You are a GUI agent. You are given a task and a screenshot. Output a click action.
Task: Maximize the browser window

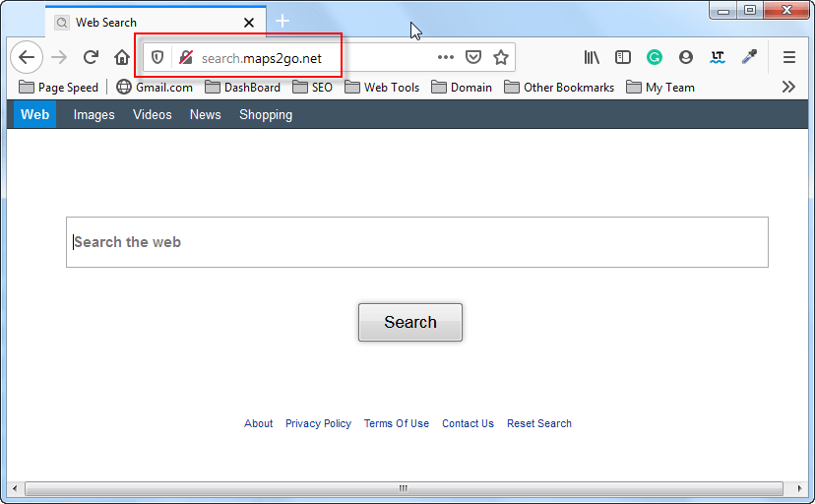(x=750, y=10)
